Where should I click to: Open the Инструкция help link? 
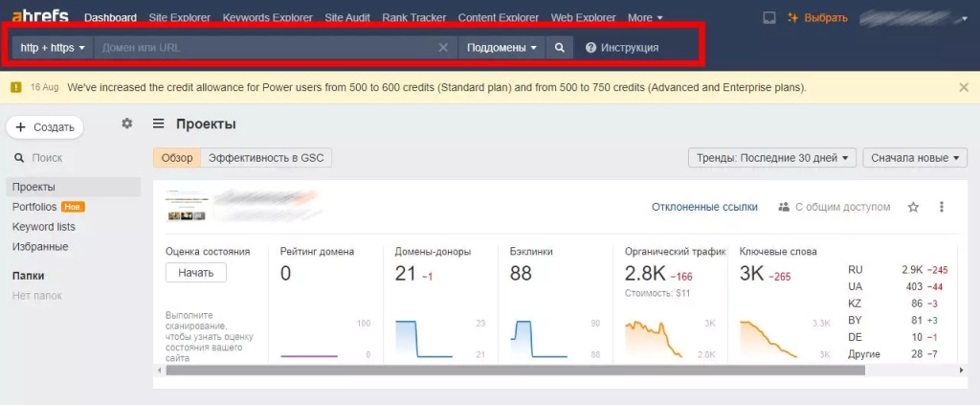coord(622,48)
